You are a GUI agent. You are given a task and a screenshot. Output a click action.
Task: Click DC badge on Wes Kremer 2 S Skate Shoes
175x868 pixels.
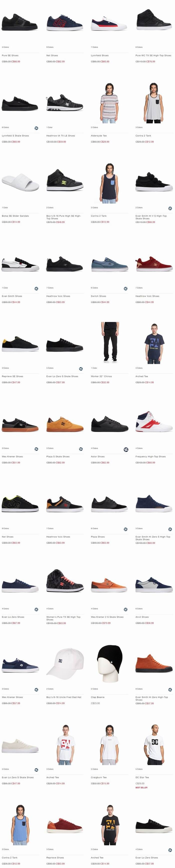coord(125,609)
